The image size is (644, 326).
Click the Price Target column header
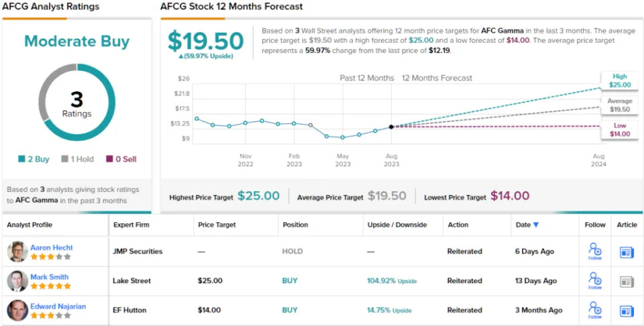pyautogui.click(x=217, y=225)
